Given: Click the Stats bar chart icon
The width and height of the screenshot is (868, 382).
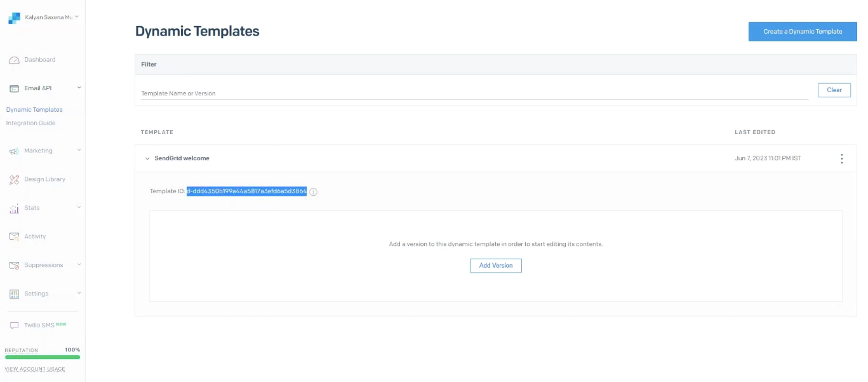Looking at the screenshot, I should (x=14, y=208).
